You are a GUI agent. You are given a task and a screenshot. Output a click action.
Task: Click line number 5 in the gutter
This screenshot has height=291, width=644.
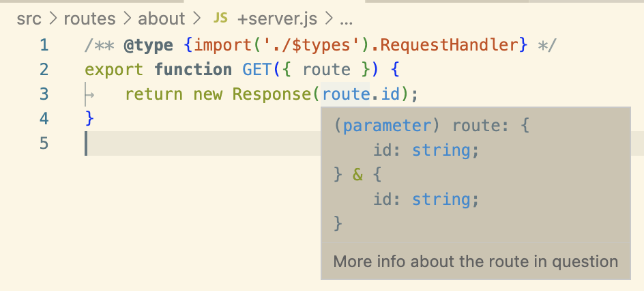tap(44, 143)
